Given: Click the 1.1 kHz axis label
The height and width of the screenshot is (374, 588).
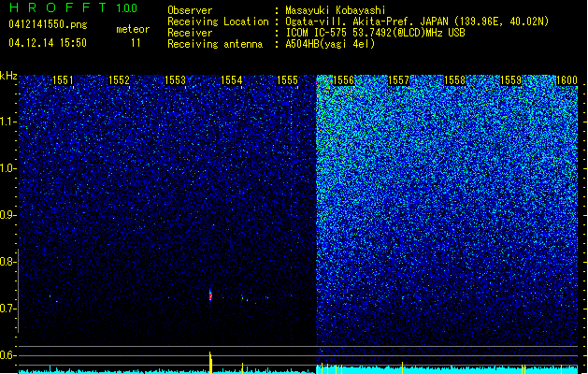Looking at the screenshot, I should [x=8, y=122].
